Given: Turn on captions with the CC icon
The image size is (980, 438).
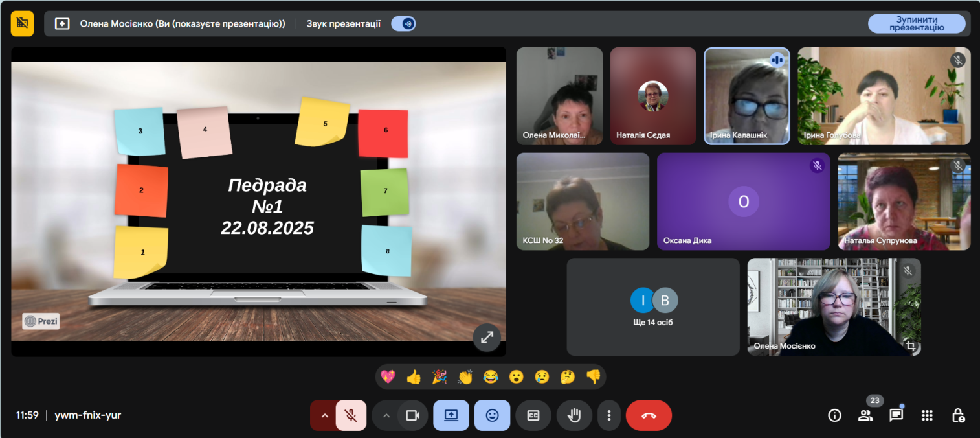Looking at the screenshot, I should (533, 416).
